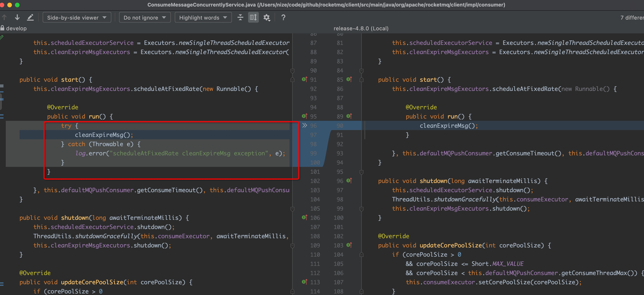Open the help question mark
The height and width of the screenshot is (295, 644).
[283, 17]
